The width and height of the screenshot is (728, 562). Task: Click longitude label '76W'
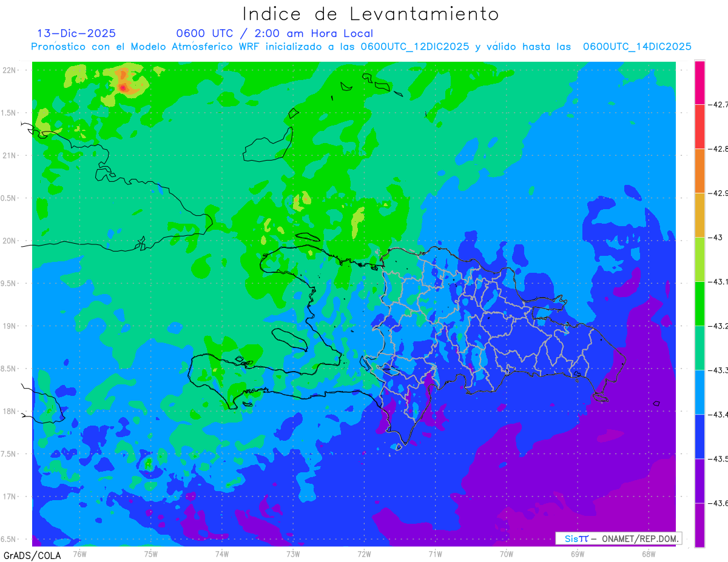click(x=79, y=554)
